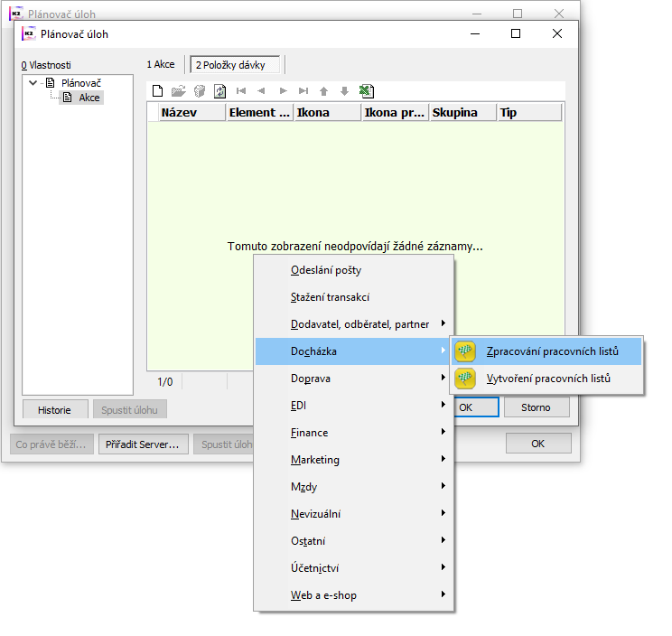The height and width of the screenshot is (636, 672).
Task: Expand the Web a e-shop submenu arrow
Action: click(x=443, y=594)
